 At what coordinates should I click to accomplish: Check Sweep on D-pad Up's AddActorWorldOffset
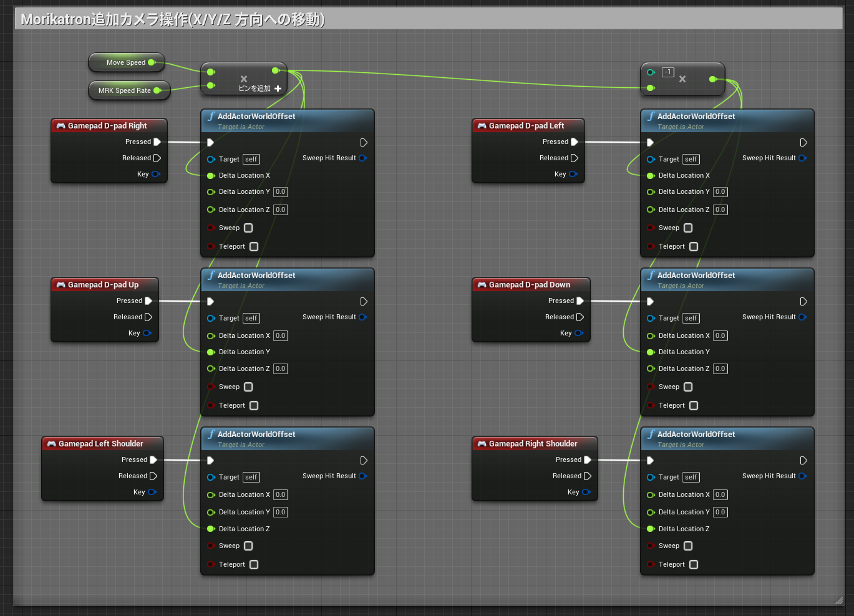(x=248, y=387)
